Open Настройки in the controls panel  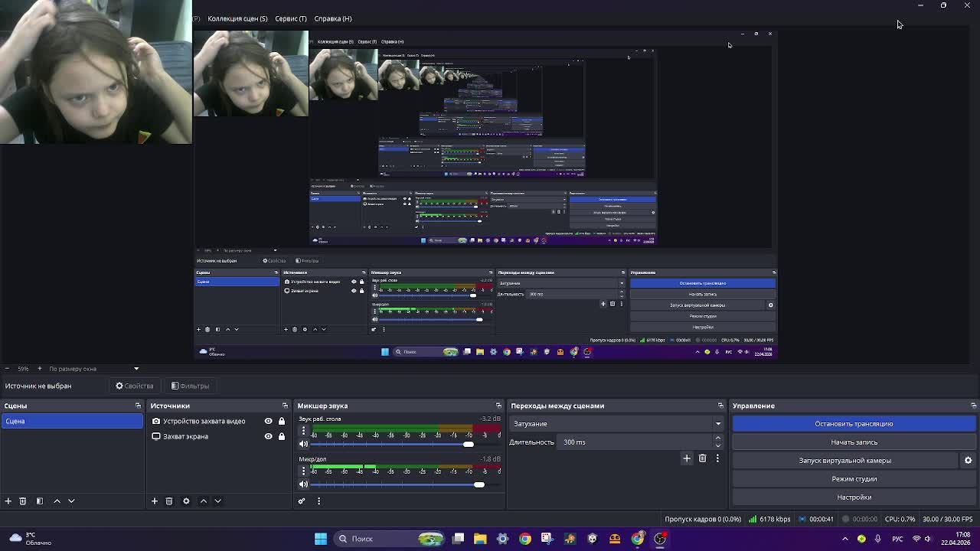[854, 497]
